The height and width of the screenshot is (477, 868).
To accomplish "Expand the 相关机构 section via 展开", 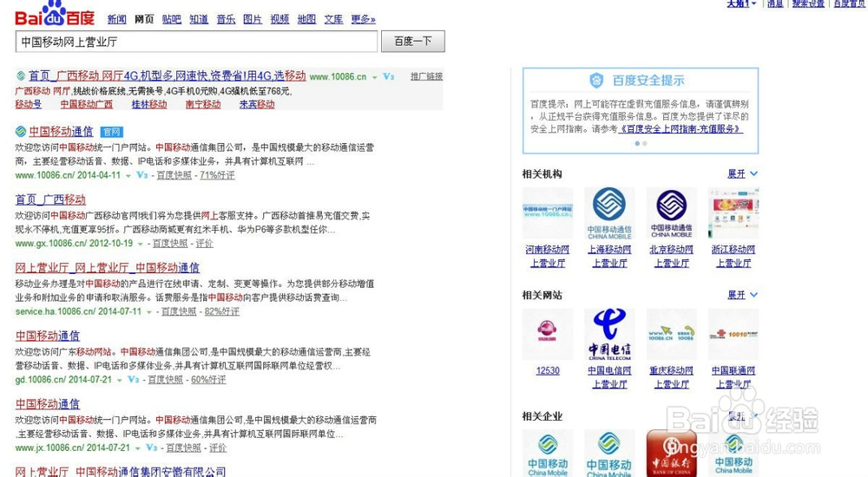I will (x=742, y=173).
